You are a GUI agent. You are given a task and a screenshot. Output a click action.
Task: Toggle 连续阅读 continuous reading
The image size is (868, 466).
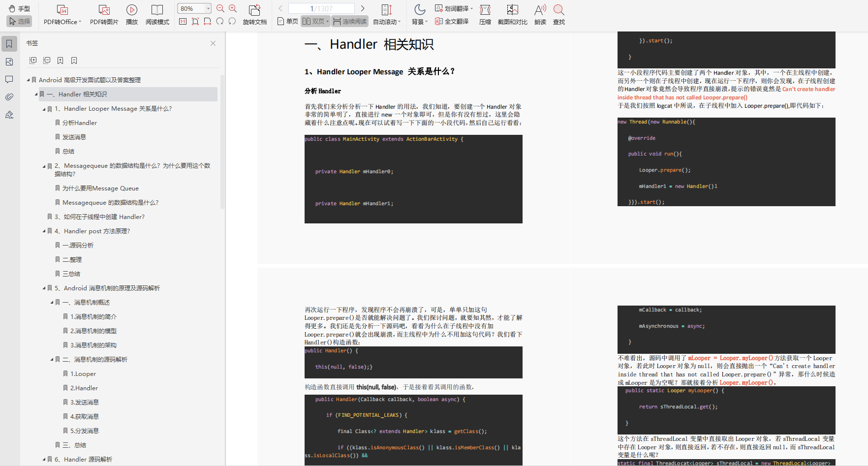[x=350, y=21]
